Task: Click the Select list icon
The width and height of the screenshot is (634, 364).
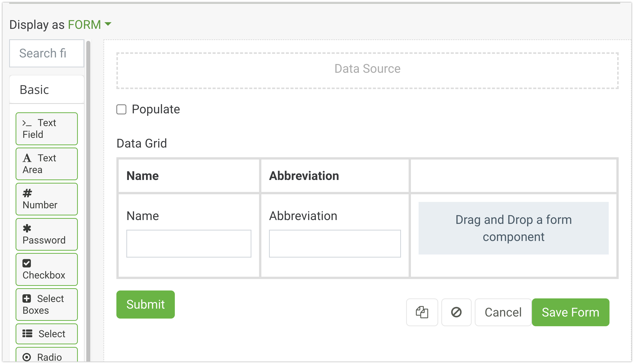Action: (x=27, y=334)
